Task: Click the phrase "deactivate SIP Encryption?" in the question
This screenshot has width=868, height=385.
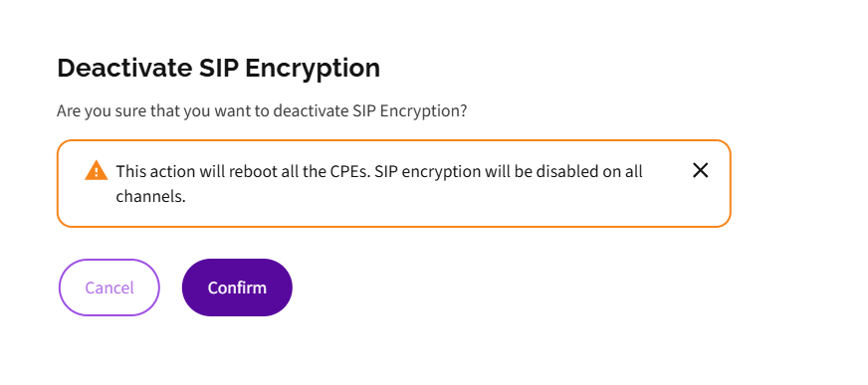Action: [x=370, y=111]
